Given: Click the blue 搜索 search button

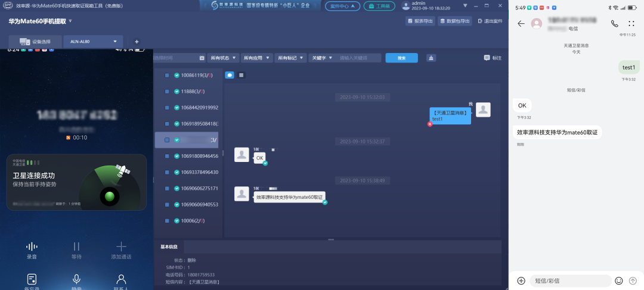Looking at the screenshot, I should tap(402, 58).
